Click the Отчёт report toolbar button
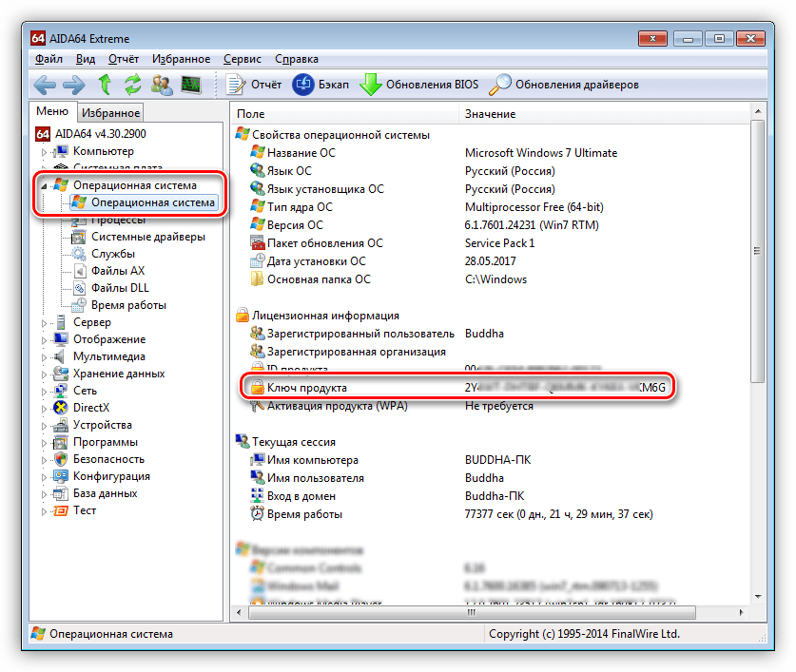 pos(255,85)
